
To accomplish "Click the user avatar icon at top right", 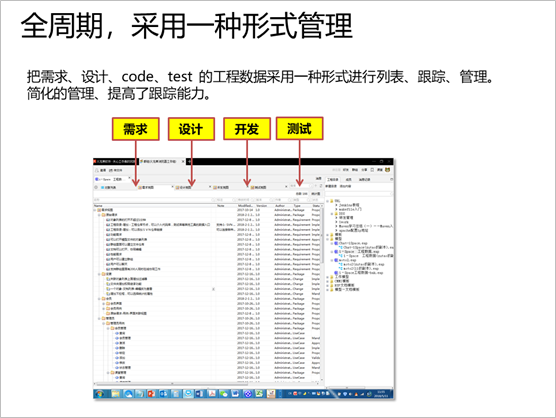I will [388, 170].
